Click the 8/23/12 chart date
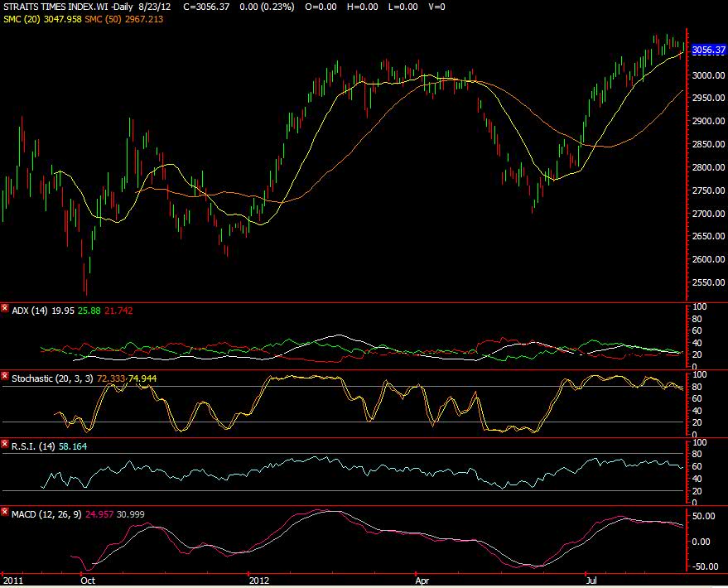 (154, 7)
